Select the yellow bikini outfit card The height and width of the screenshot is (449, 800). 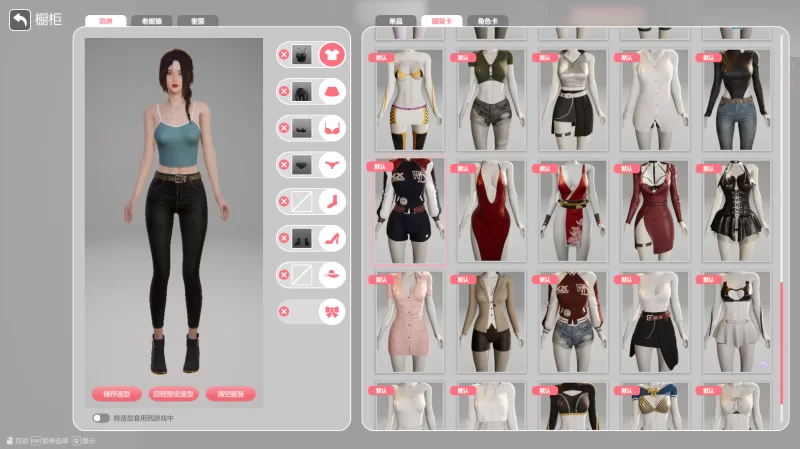[410, 99]
